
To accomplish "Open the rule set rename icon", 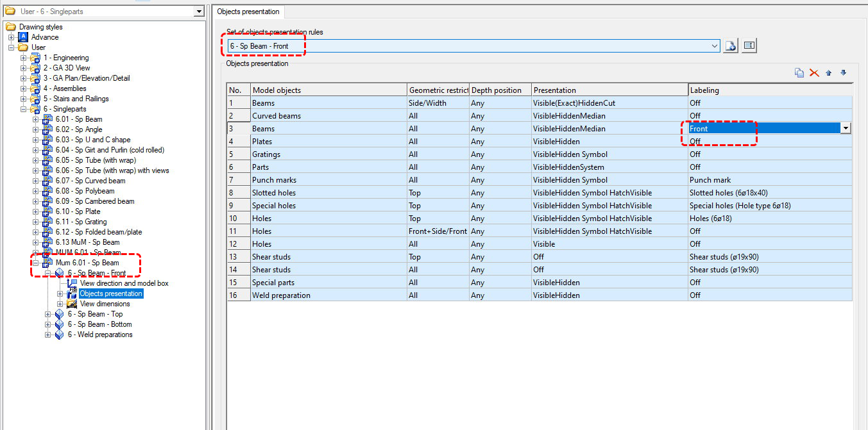I will point(748,45).
